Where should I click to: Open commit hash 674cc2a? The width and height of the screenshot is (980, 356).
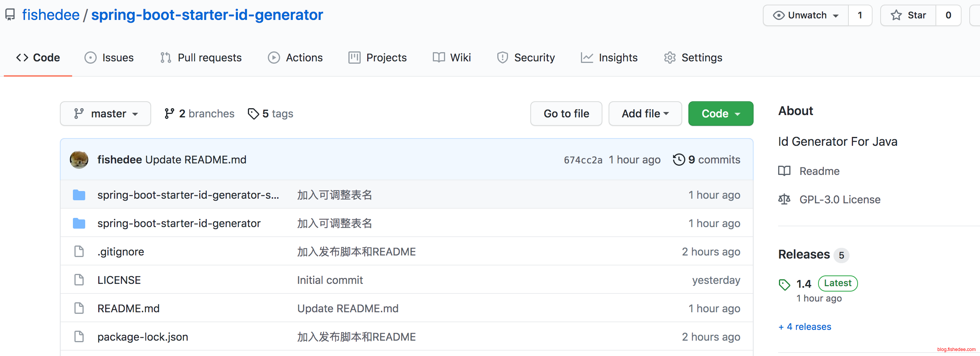pos(583,160)
